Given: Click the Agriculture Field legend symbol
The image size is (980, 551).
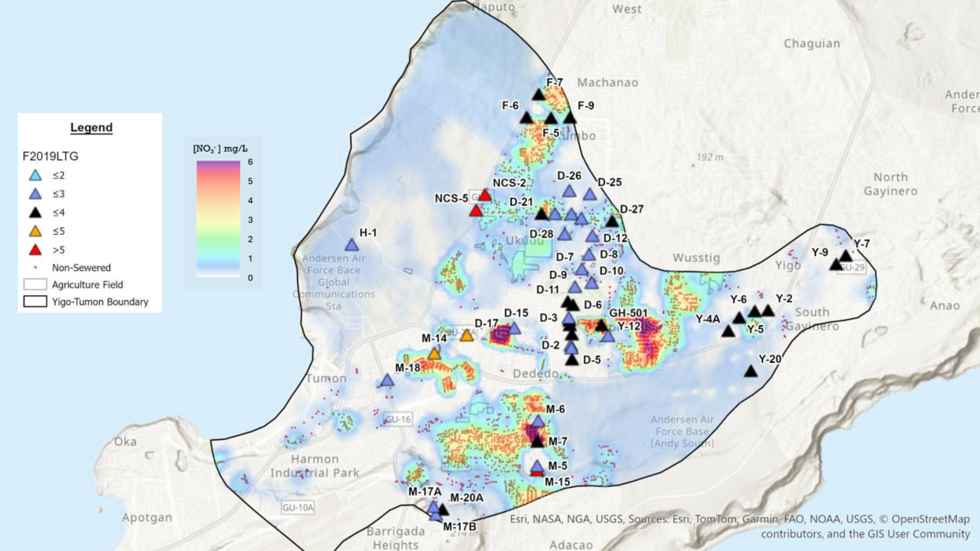Looking at the screenshot, I should tap(35, 285).
